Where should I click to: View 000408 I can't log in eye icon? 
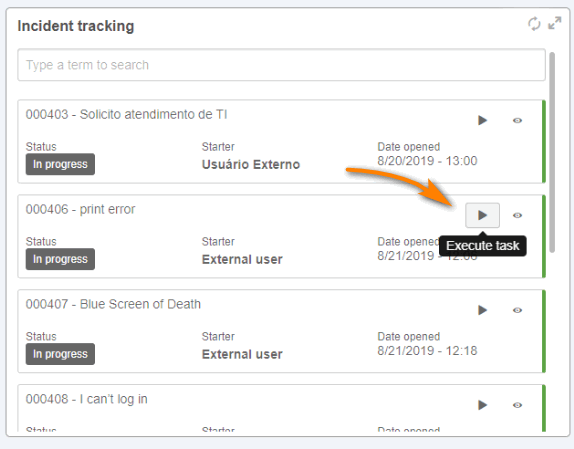point(517,405)
